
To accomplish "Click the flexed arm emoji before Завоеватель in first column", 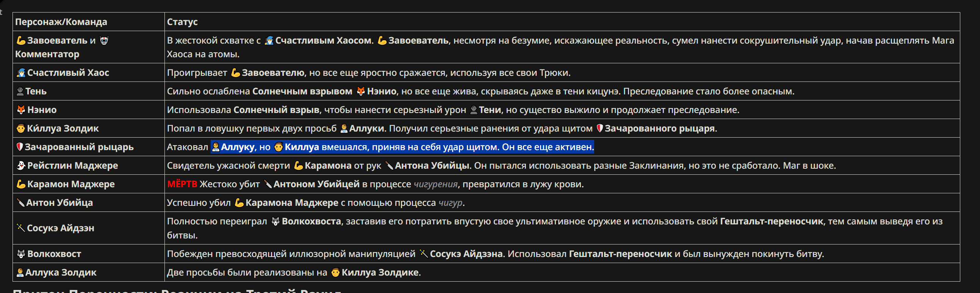I will point(21,40).
